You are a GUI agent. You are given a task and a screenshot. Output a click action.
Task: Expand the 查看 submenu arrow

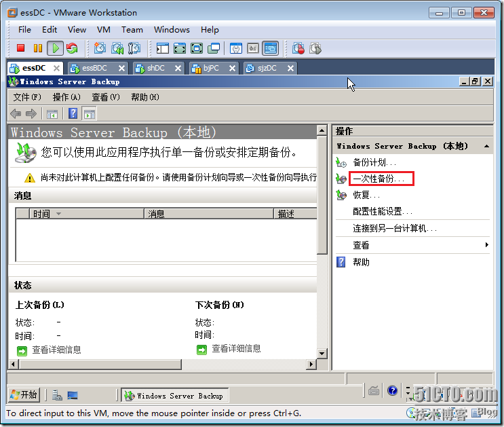(486, 245)
